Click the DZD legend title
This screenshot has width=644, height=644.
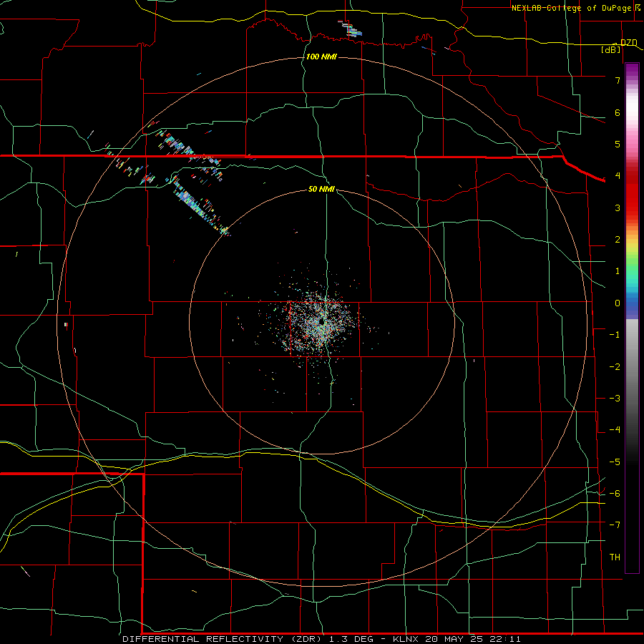[629, 42]
